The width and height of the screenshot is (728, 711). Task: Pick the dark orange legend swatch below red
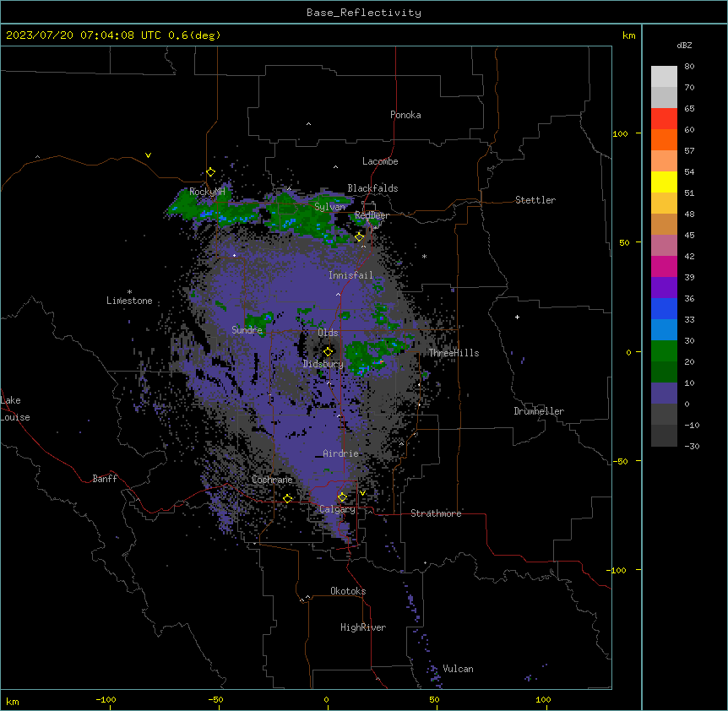[x=664, y=139]
